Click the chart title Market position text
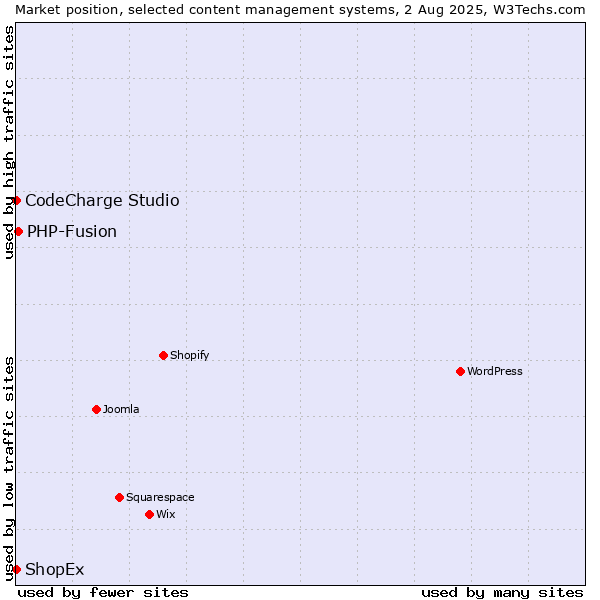 coord(300,10)
